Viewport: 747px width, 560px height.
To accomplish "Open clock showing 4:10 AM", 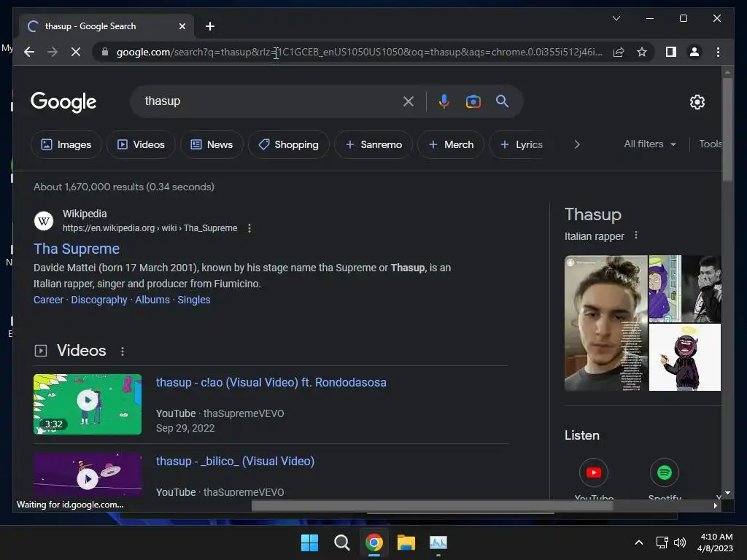I will click(x=715, y=542).
